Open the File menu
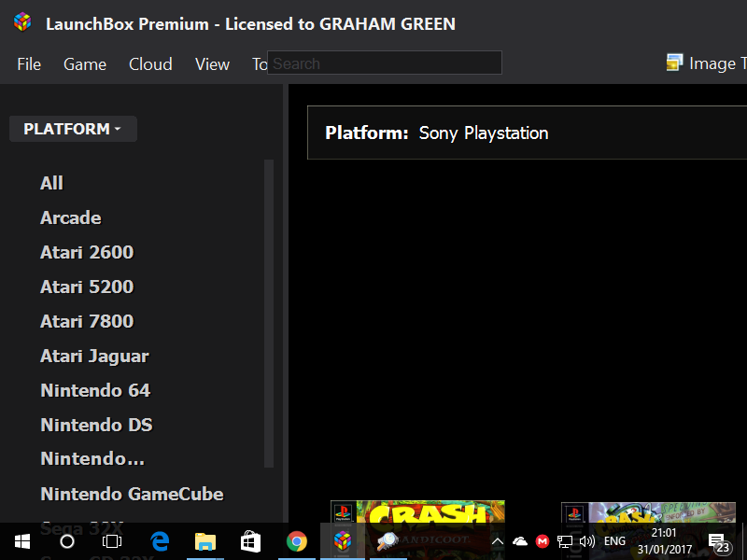This screenshot has width=747, height=560. (29, 64)
